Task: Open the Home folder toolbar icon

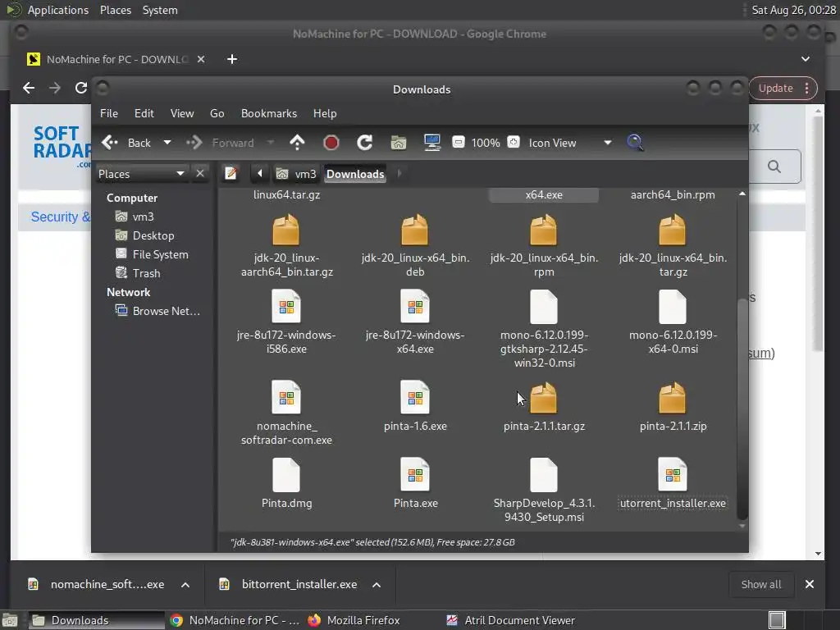Action: pos(398,143)
